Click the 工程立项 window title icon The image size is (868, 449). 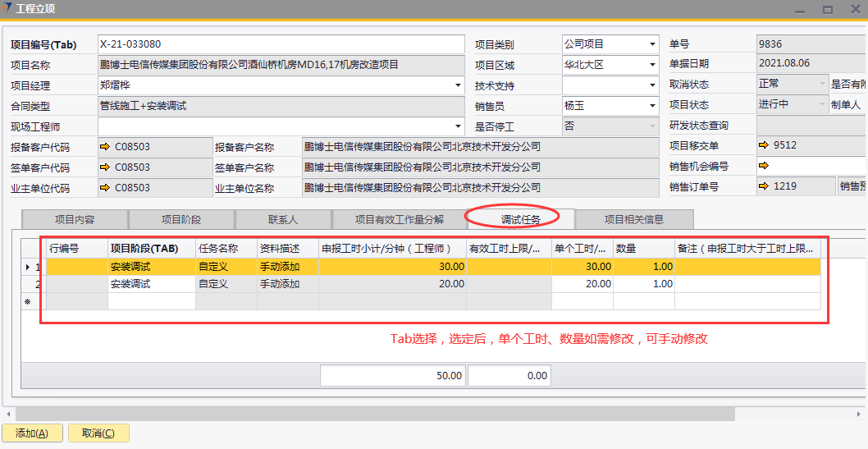8,9
